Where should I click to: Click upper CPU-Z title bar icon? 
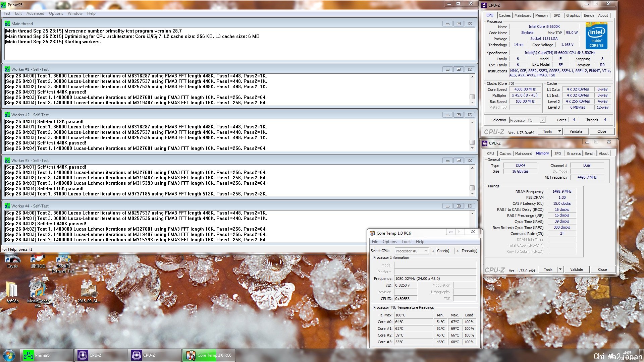484,5
